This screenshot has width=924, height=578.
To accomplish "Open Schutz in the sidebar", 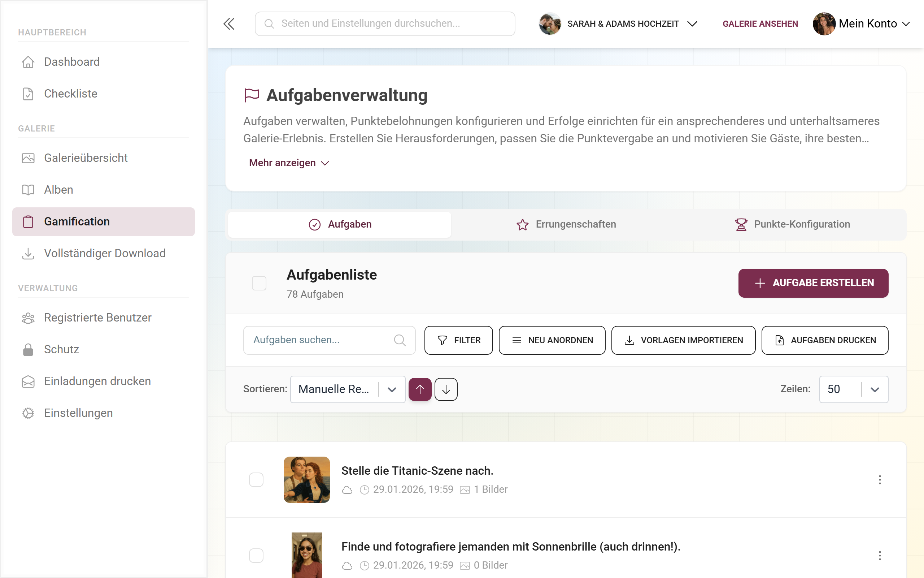I will [103, 349].
